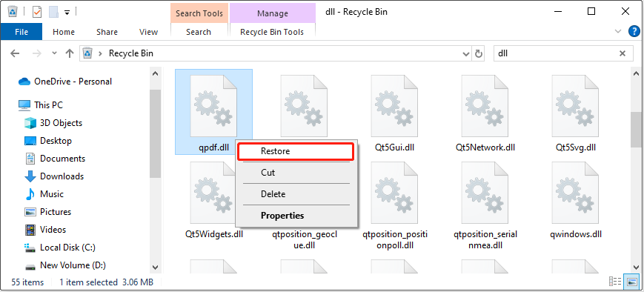Image resolution: width=644 pixels, height=292 pixels.
Task: Go back with the left arrow
Action: pos(15,53)
